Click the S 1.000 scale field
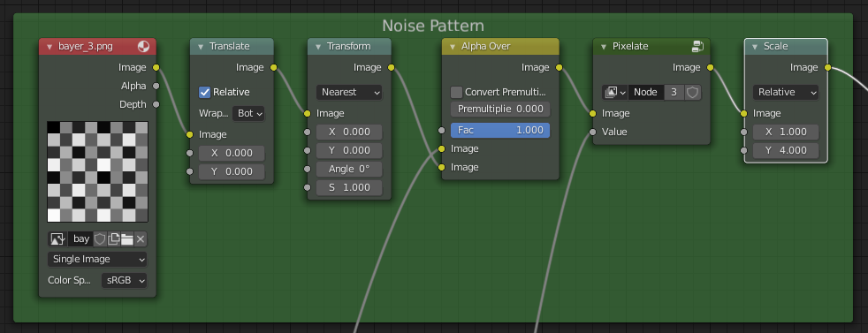This screenshot has width=868, height=333. click(x=349, y=187)
